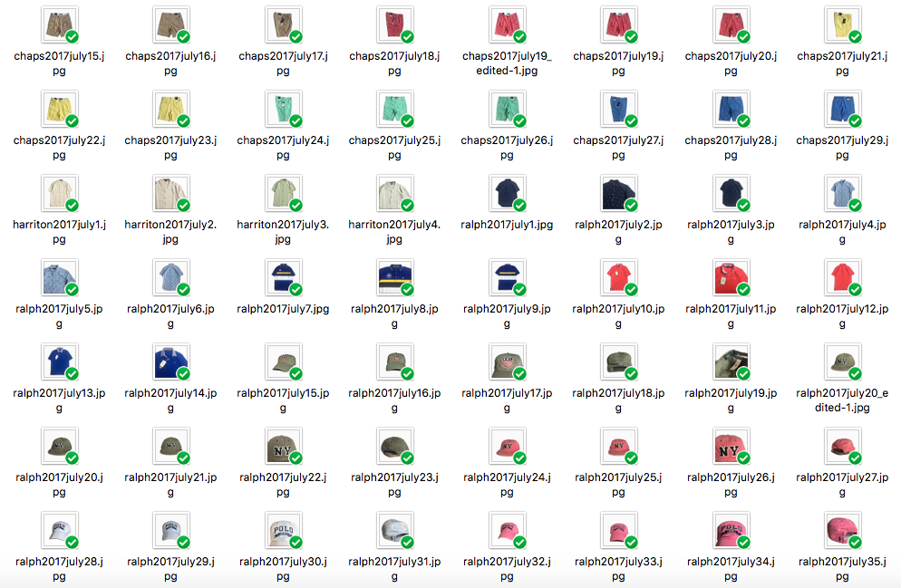The image size is (901, 588).
Task: Select the ralph2017july34.jpg pink Polo closeup icon
Action: click(731, 531)
